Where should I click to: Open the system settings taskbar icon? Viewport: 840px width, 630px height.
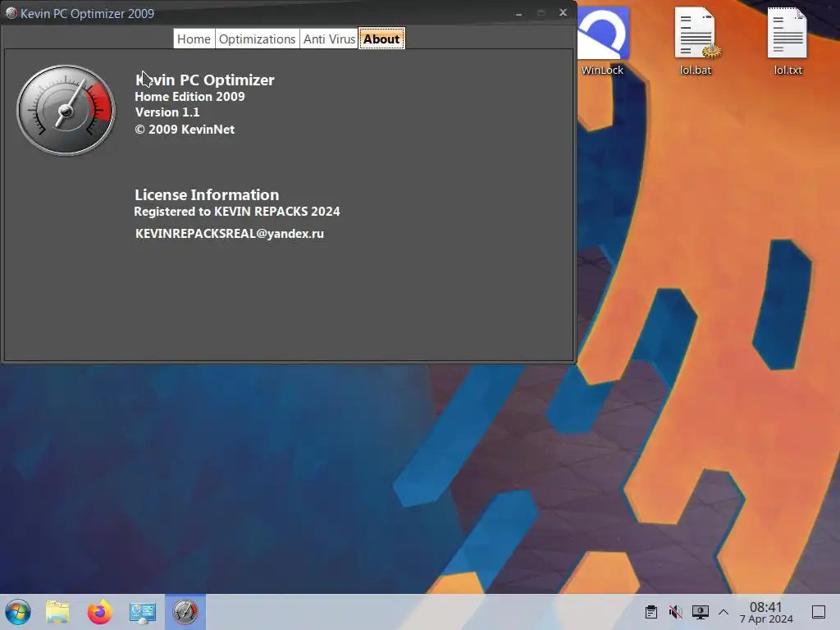click(x=142, y=612)
